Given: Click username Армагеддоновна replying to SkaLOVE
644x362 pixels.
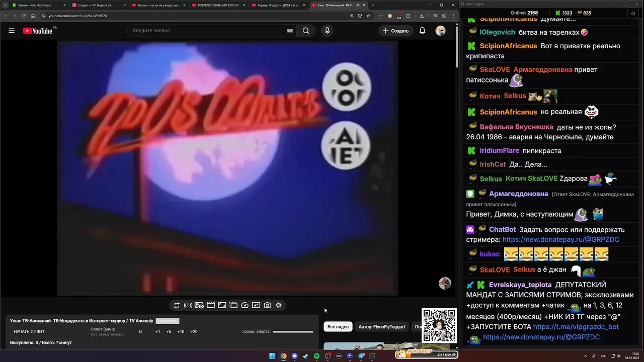Looking at the screenshot, I should coord(519,194).
